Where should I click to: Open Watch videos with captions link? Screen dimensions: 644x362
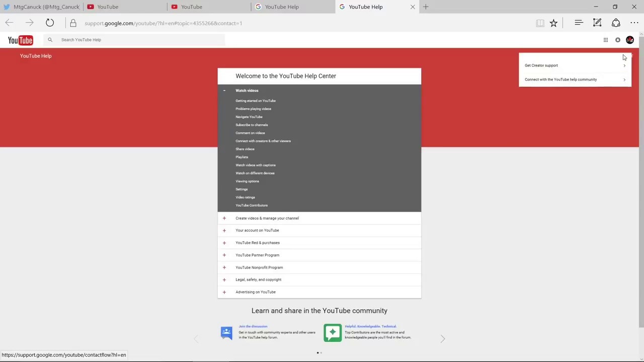click(256, 165)
